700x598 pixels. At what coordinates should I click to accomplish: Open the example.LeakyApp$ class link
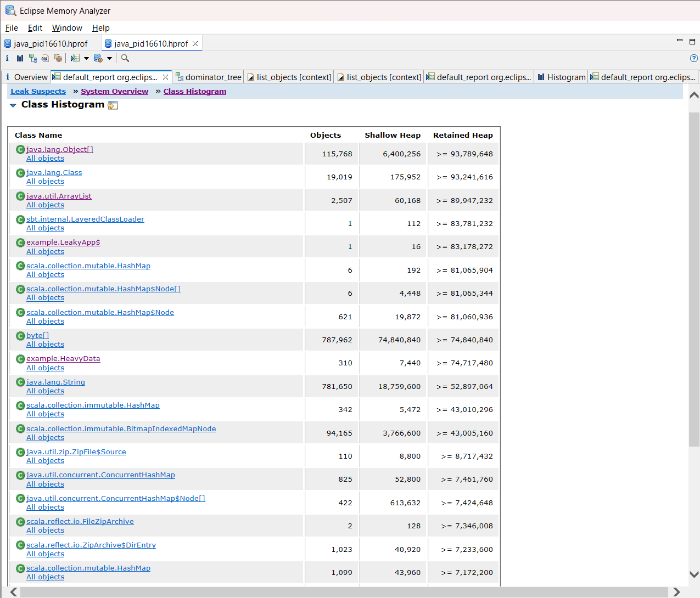coord(63,242)
